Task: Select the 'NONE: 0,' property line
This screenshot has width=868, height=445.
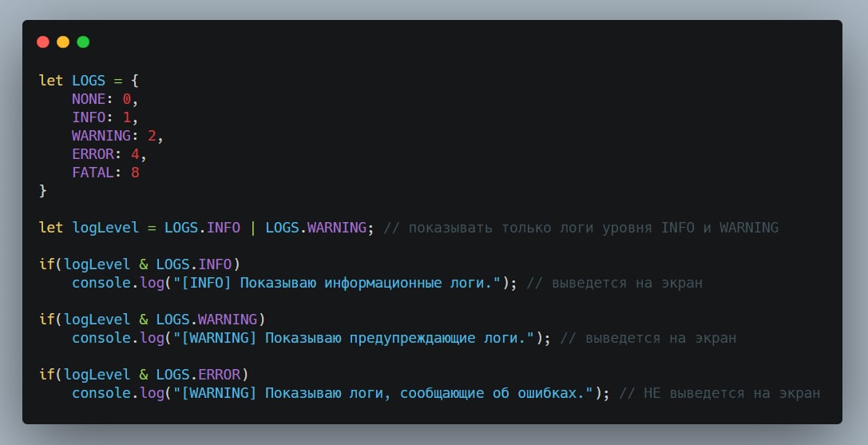Action: 105,99
